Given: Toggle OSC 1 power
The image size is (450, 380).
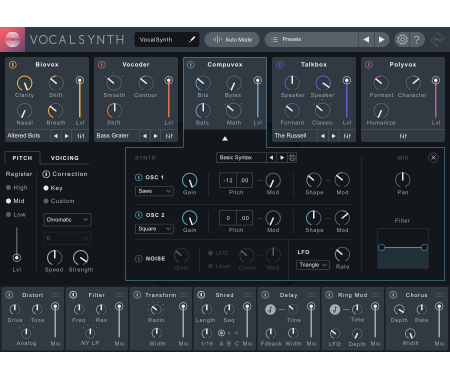Looking at the screenshot, I should [x=139, y=177].
